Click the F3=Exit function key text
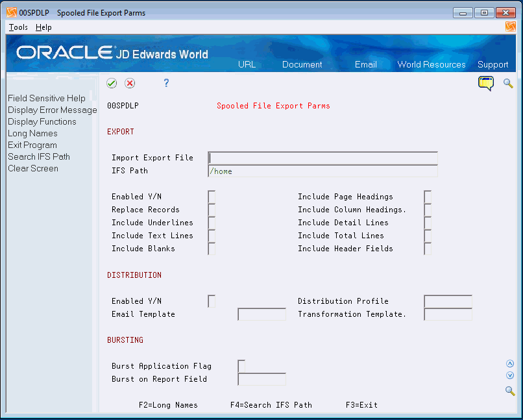523x420 pixels. pos(361,405)
